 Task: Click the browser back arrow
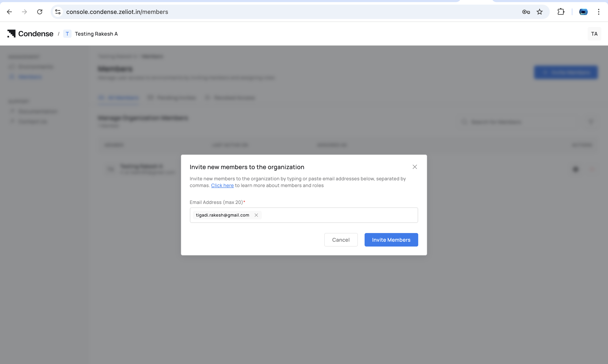tap(9, 12)
